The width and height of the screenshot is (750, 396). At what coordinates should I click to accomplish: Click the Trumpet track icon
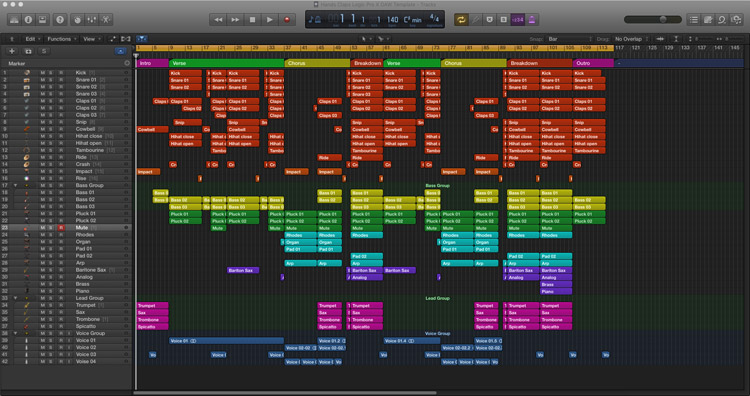[x=27, y=305]
